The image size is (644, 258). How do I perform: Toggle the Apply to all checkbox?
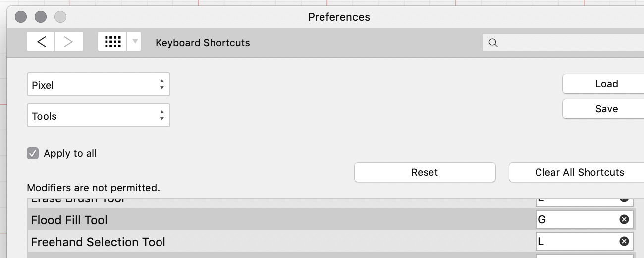coord(33,153)
